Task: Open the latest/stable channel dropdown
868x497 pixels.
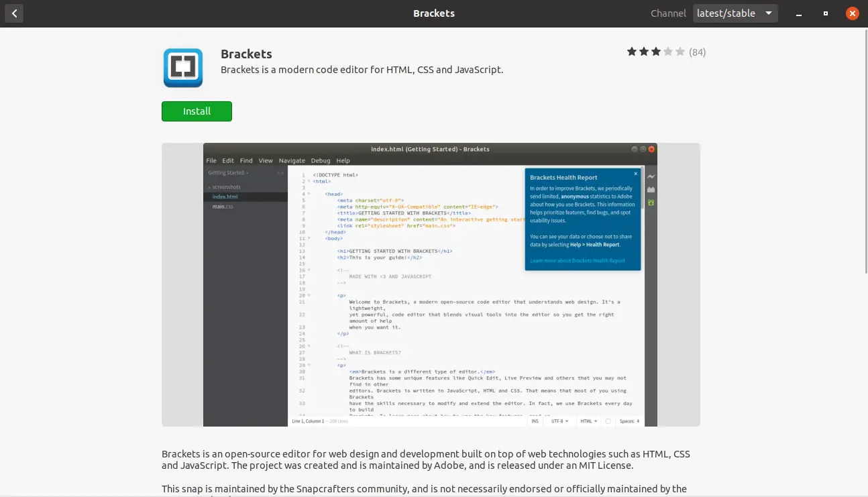Action: pos(735,13)
